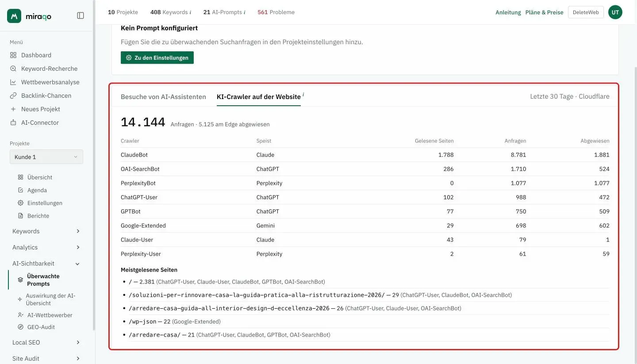The image size is (637, 364).
Task: Click the 561 Probleme counter
Action: click(x=276, y=12)
